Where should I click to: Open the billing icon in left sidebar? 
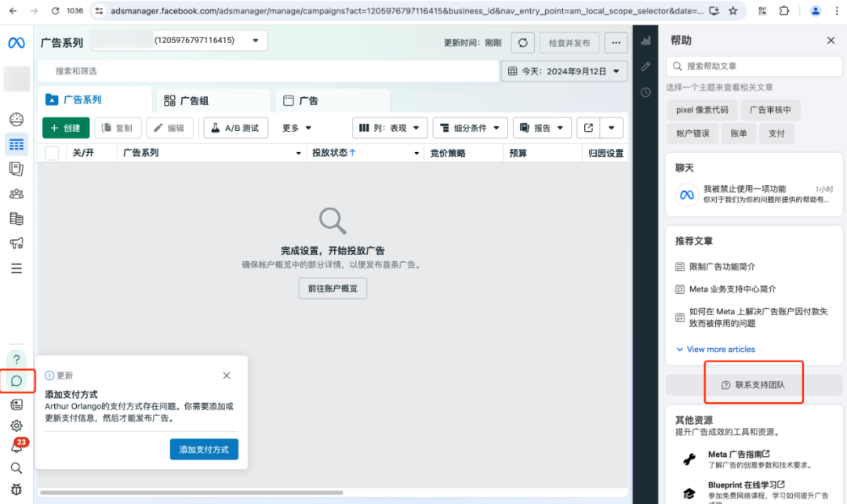coord(16,219)
